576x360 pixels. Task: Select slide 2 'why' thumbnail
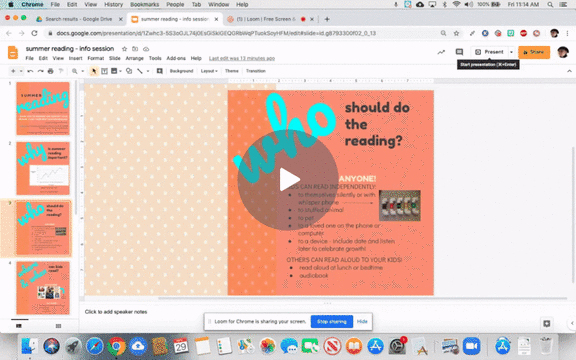[x=43, y=168]
